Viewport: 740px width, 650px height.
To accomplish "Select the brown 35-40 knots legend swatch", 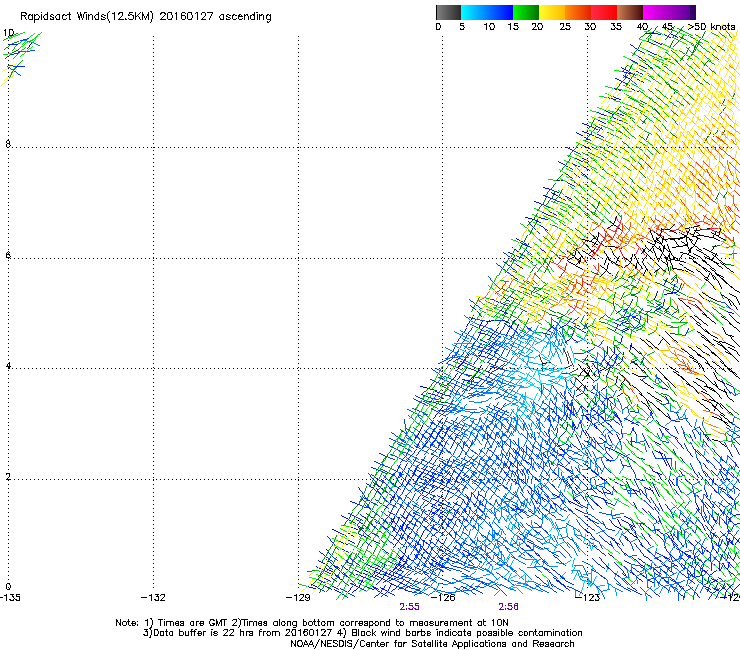I will (630, 12).
